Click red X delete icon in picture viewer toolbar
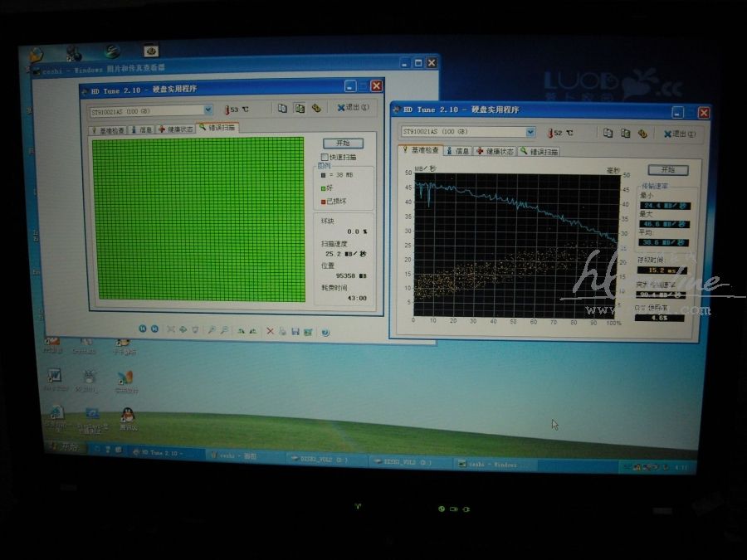The image size is (747, 560). click(270, 331)
